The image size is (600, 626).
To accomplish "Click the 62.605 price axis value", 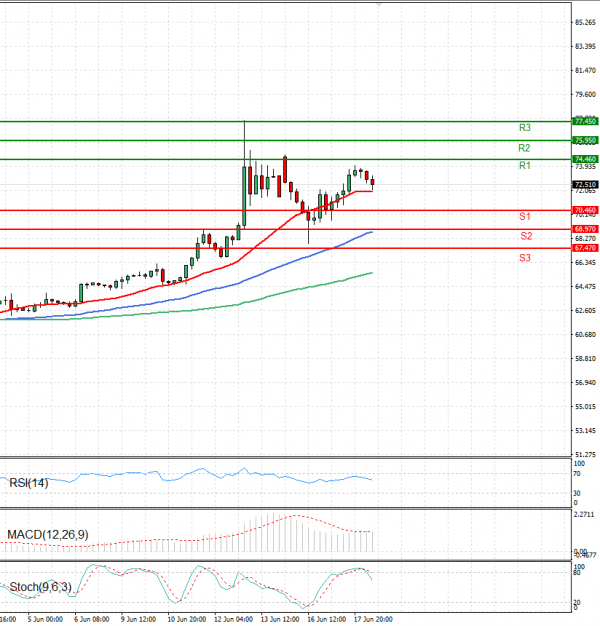I will 585,311.
